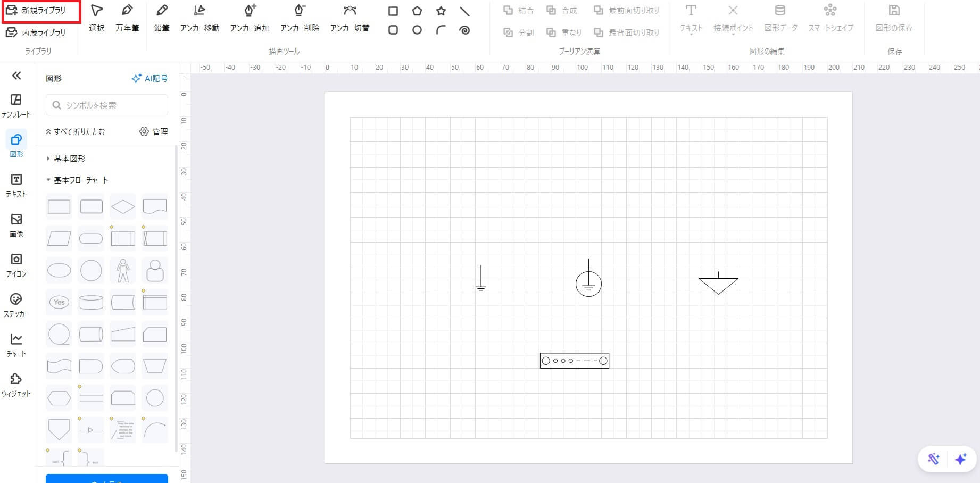This screenshot has width=980, height=483.
Task: Click the スマートシェイプ button
Action: tap(830, 18)
